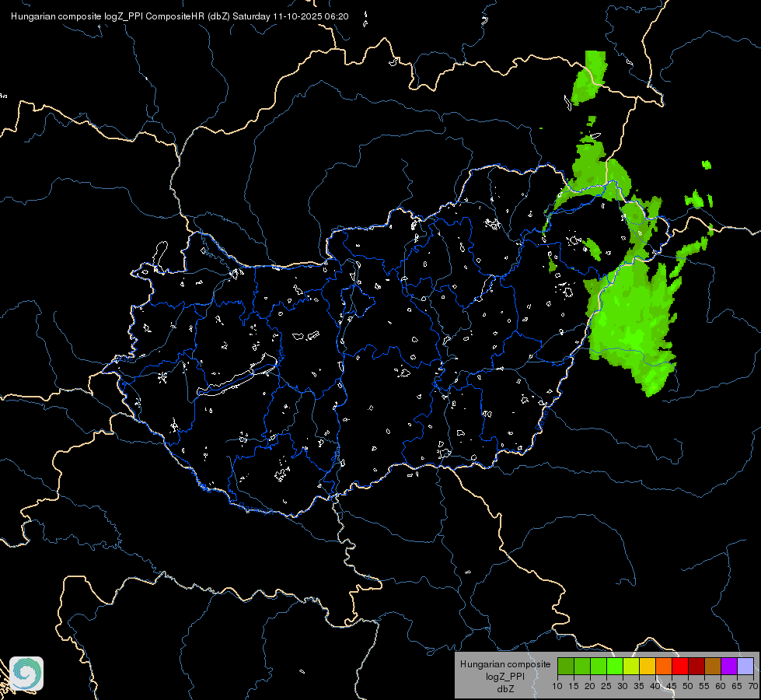This screenshot has width=761, height=700.
Task: Select the 10–15 dBZ dark green legend swatch
Action: [566, 666]
